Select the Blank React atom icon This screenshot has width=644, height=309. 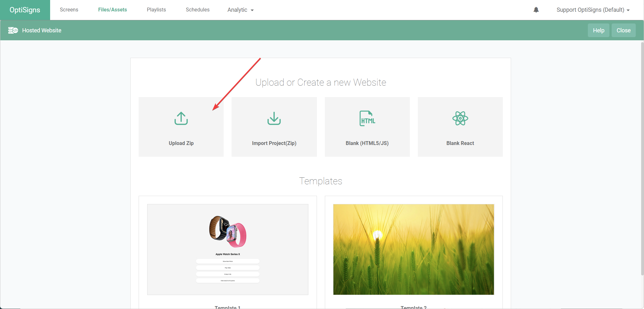460,118
